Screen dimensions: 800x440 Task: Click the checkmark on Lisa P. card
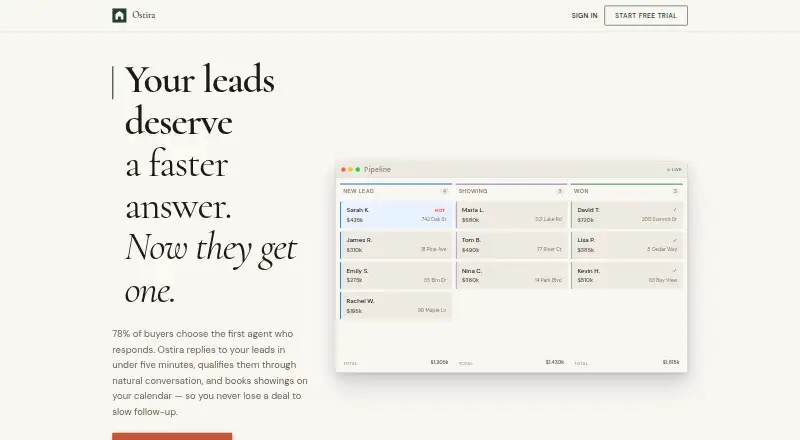pos(674,240)
